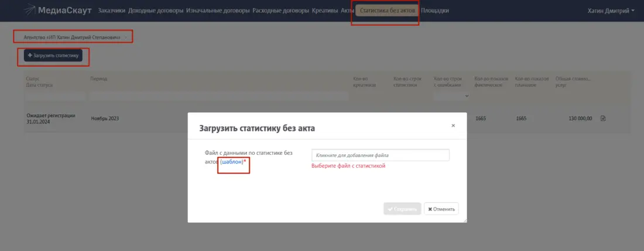Close the Загрузить статистику без акта dialog
This screenshot has height=251, width=644.
point(453,126)
